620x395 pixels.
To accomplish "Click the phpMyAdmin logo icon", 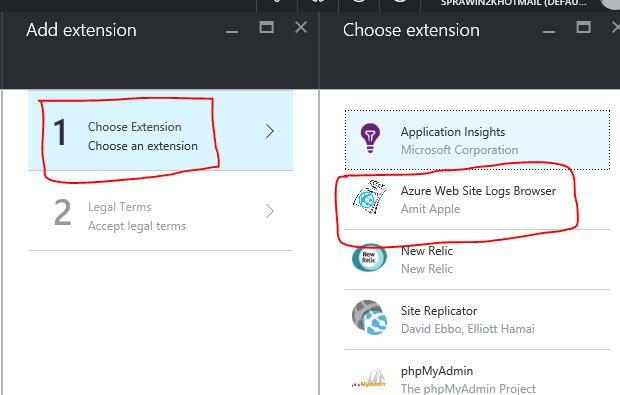I will pyautogui.click(x=369, y=378).
